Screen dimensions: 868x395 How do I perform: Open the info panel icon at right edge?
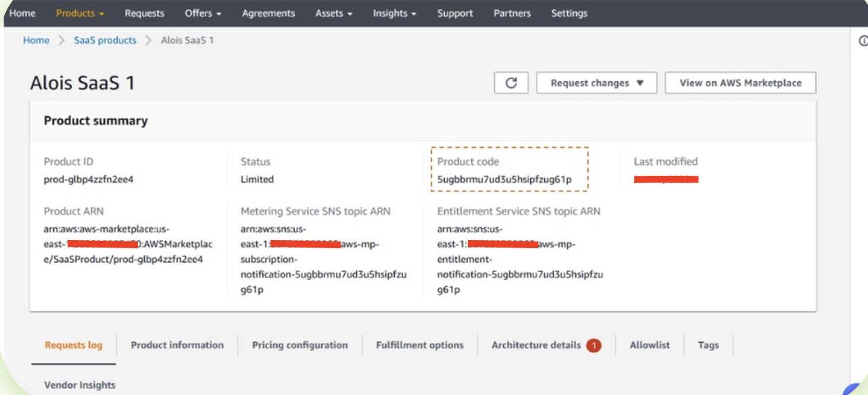point(863,41)
